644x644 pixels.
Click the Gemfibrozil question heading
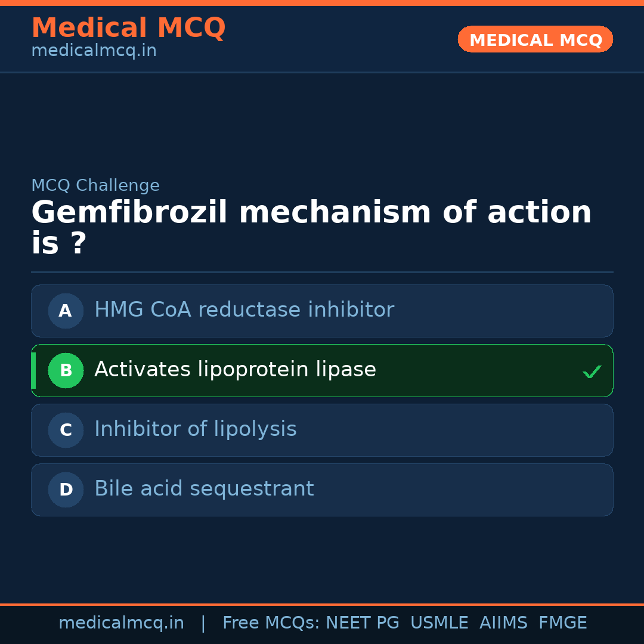(x=311, y=228)
